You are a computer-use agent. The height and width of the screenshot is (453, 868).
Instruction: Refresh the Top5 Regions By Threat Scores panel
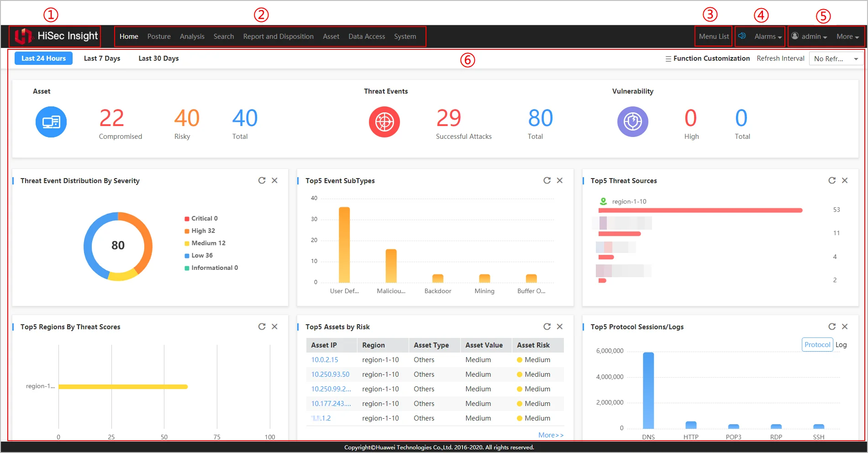(262, 327)
